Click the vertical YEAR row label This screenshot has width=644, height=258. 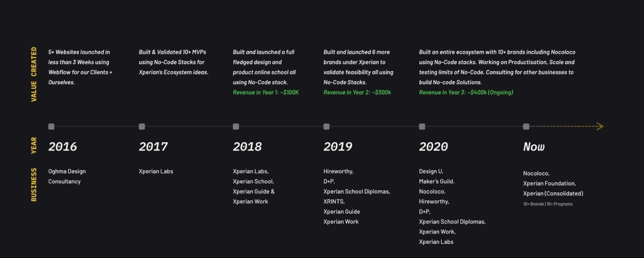pyautogui.click(x=34, y=145)
